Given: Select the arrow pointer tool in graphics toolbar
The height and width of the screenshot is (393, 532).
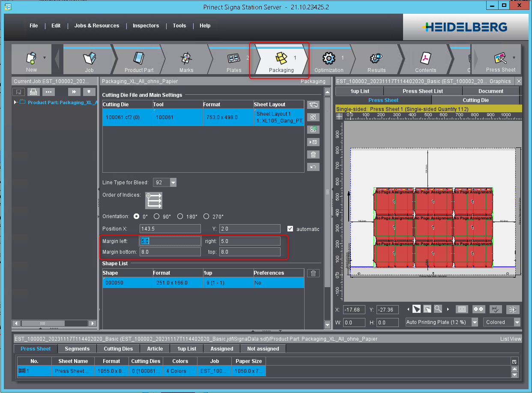Looking at the screenshot, I should [416, 309].
